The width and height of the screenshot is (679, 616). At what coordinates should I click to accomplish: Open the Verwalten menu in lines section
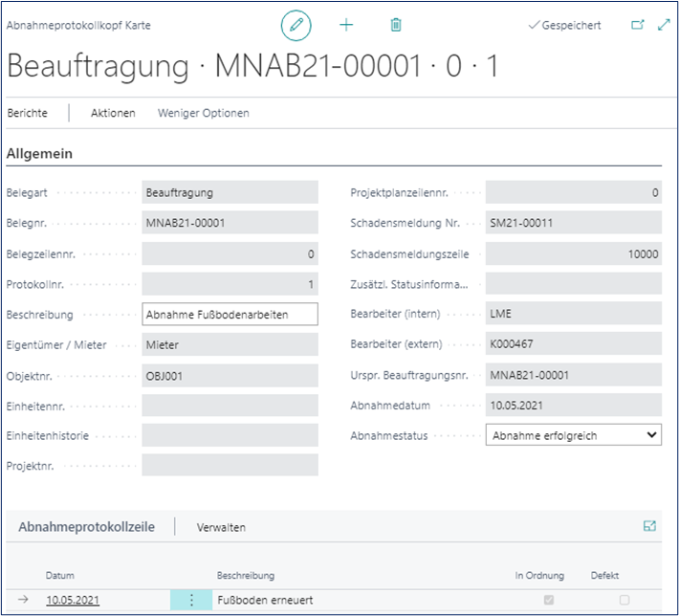click(221, 527)
